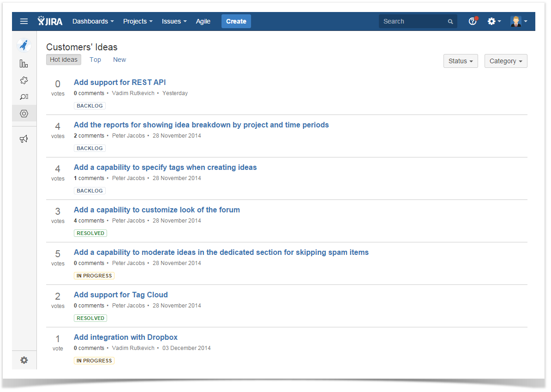Viewport: 551px width, 392px height.
Task: Expand the Projects menu
Action: [x=138, y=21]
